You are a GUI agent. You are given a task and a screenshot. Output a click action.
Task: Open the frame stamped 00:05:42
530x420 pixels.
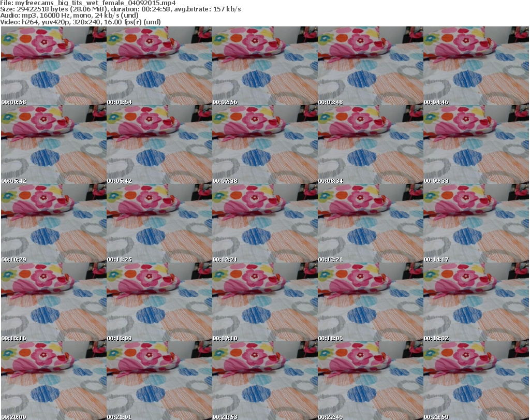tap(54, 144)
